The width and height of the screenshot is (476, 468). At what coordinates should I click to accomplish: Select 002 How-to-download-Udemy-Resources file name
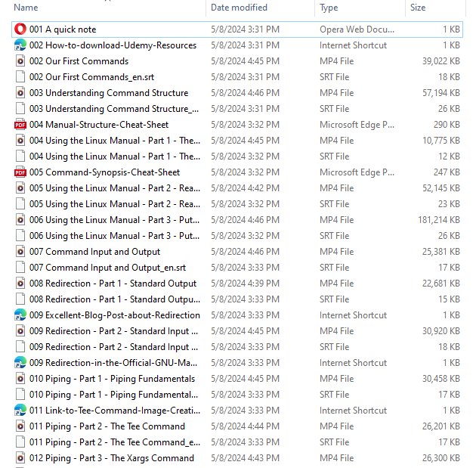pos(113,45)
